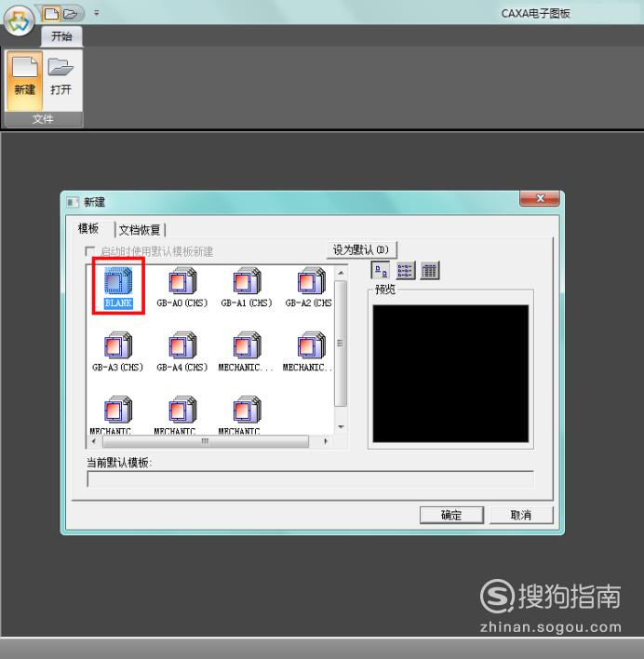Confirm with the 确定 button
The width and height of the screenshot is (644, 659).
pos(451,515)
